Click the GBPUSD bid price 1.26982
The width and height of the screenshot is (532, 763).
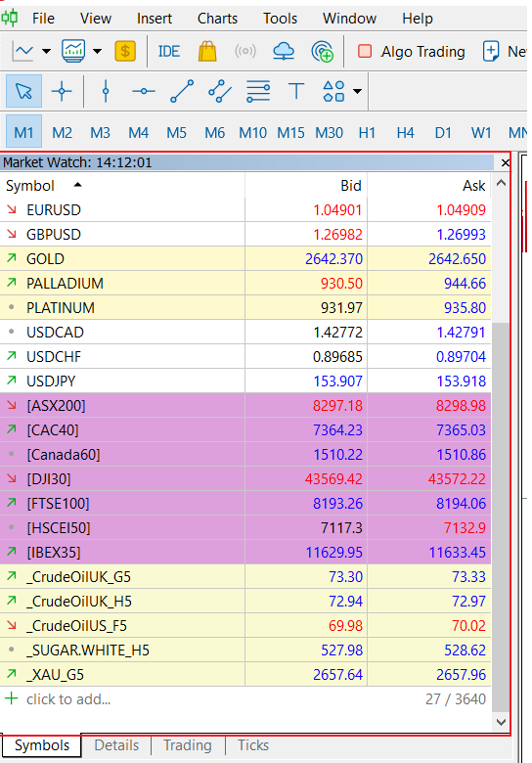[x=337, y=235]
